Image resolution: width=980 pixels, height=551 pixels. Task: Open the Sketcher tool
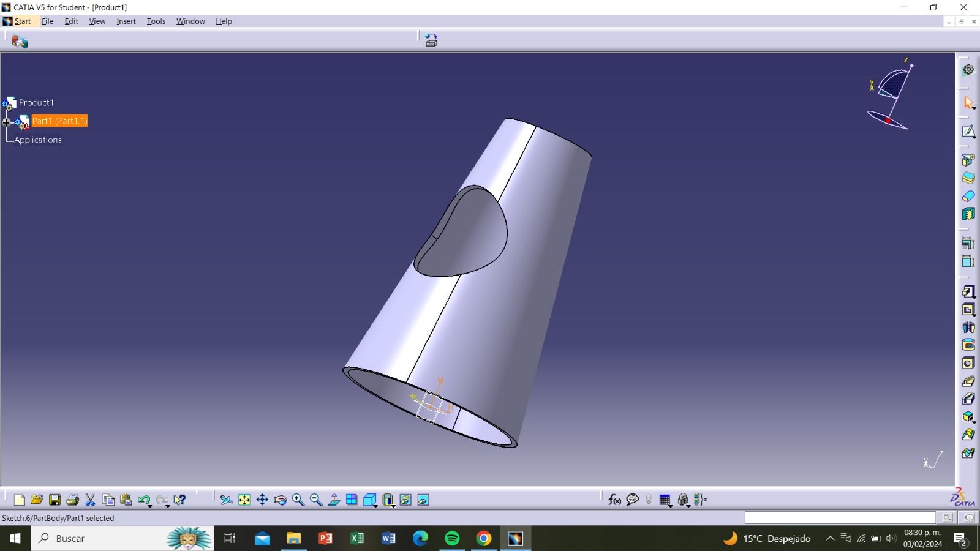[968, 132]
